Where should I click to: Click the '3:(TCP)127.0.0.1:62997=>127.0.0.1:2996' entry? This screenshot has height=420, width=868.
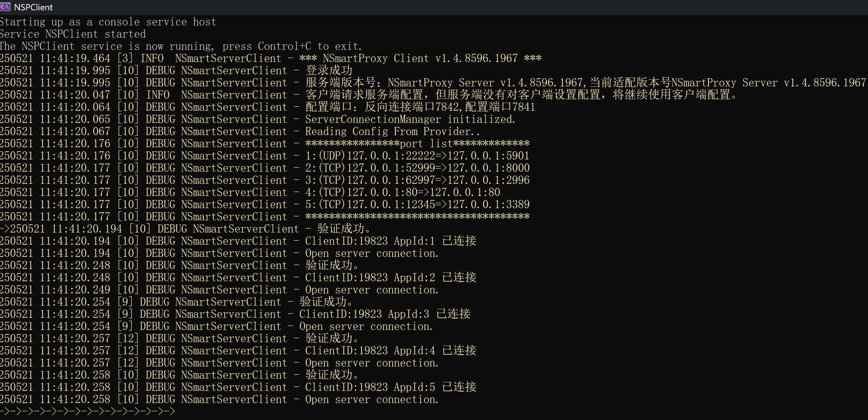click(265, 180)
